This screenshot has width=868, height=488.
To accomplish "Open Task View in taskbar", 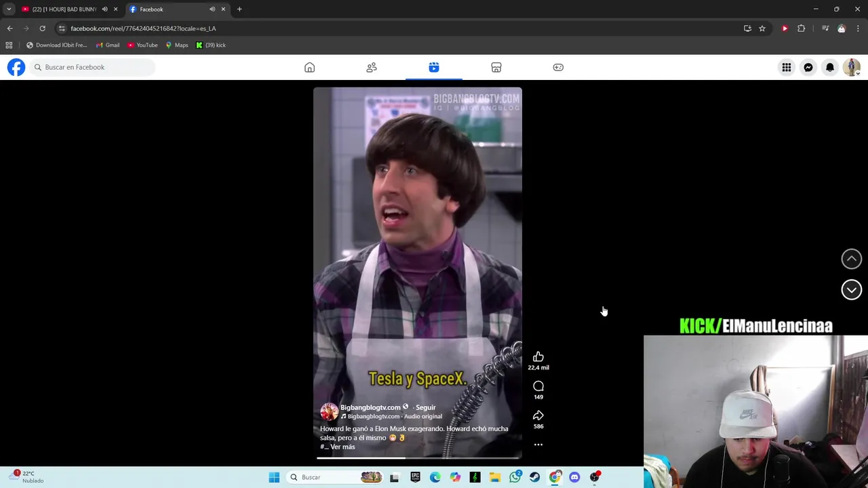I will click(x=394, y=477).
